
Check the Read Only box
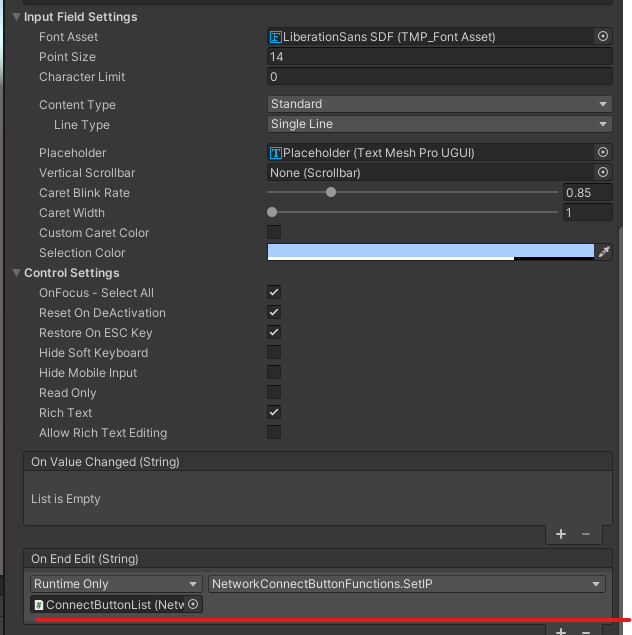(274, 392)
